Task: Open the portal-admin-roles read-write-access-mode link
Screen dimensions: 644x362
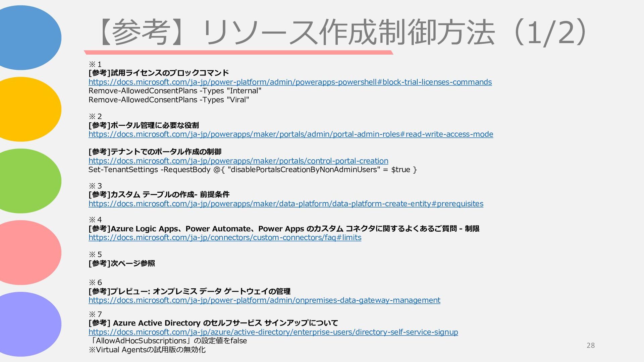Action: click(291, 134)
